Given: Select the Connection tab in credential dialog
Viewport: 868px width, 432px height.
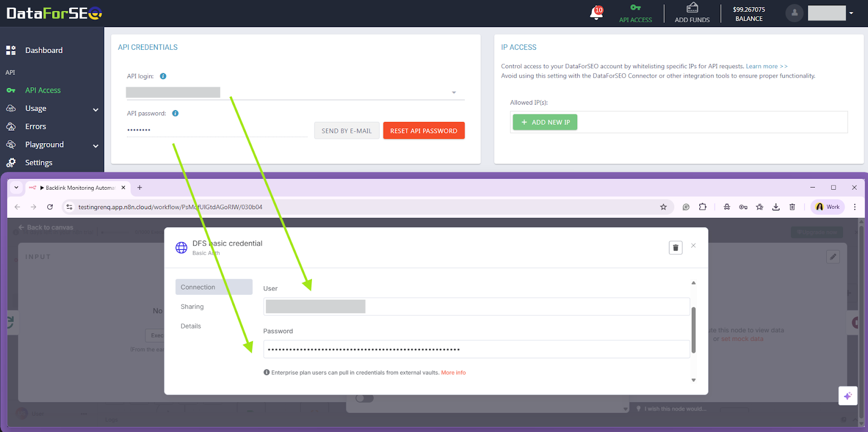Looking at the screenshot, I should coord(214,287).
